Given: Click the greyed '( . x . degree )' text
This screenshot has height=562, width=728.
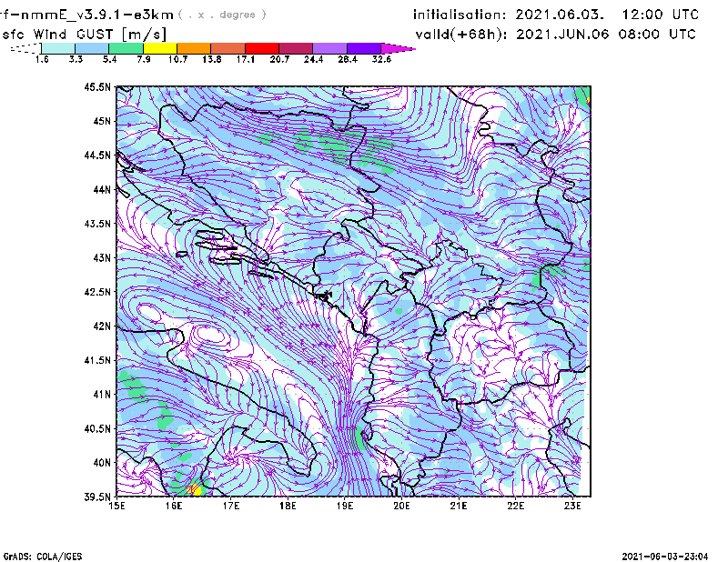Looking at the screenshot, I should tap(222, 15).
